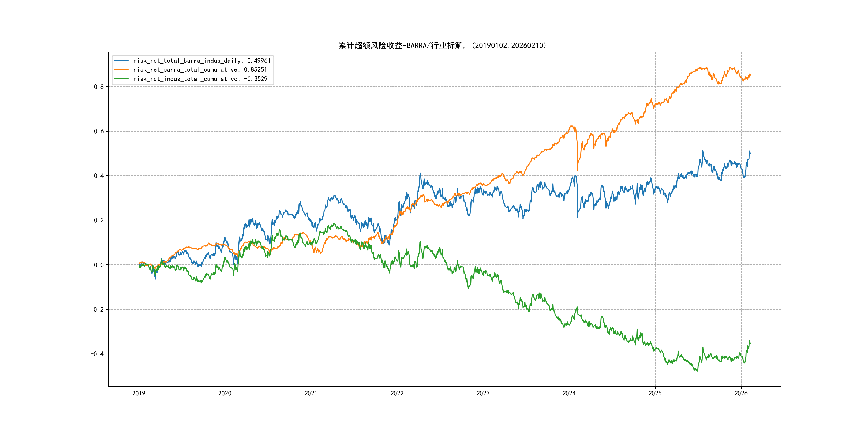
Task: Click the 2022 x-axis tick label
Action: pyautogui.click(x=397, y=393)
